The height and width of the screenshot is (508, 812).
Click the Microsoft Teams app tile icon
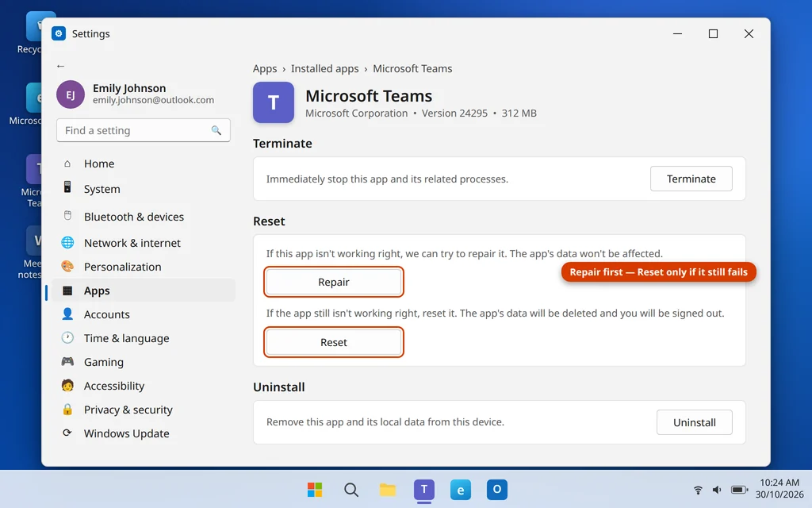point(274,102)
